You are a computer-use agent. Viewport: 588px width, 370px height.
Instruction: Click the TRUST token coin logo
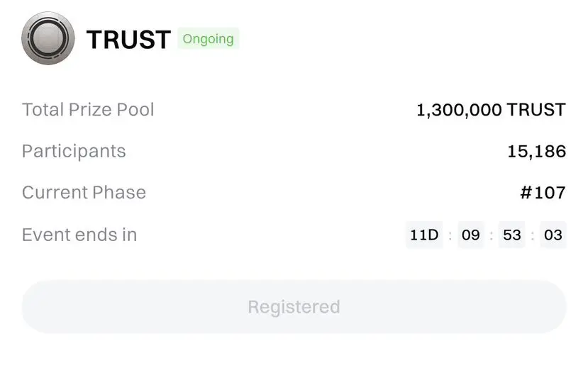[x=48, y=38]
